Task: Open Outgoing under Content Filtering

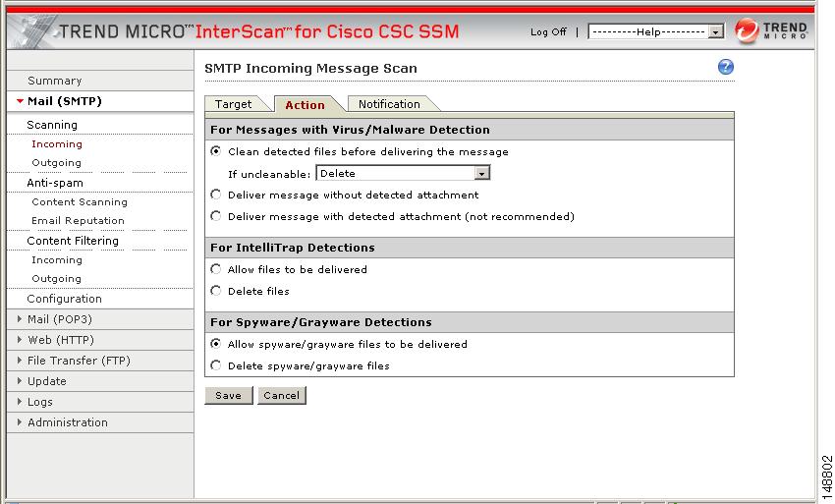Action: pyautogui.click(x=56, y=279)
